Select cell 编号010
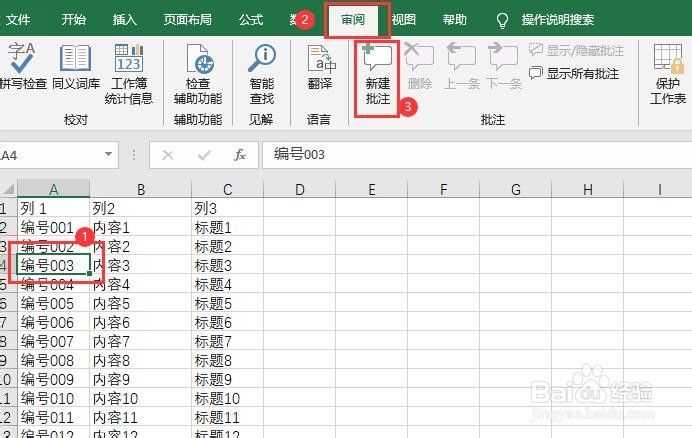The image size is (692, 438). 53,398
